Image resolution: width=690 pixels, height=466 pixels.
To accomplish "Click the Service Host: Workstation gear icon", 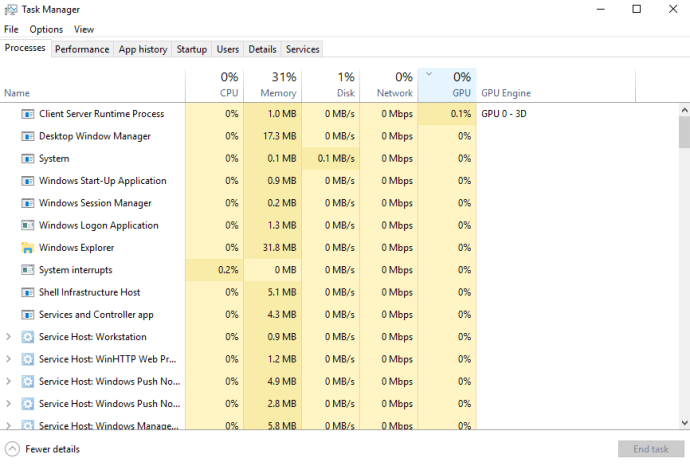I will point(27,337).
